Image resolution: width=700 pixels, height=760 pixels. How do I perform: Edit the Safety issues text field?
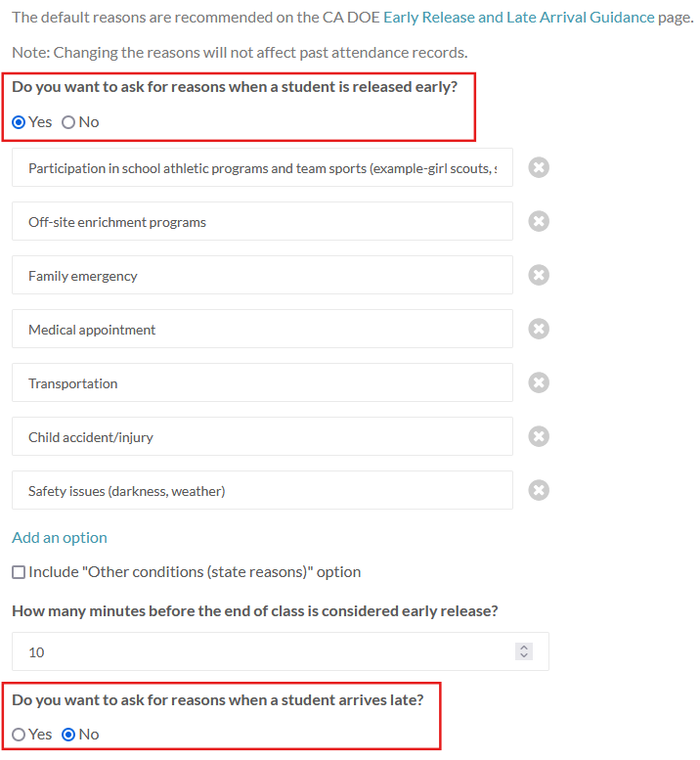262,491
